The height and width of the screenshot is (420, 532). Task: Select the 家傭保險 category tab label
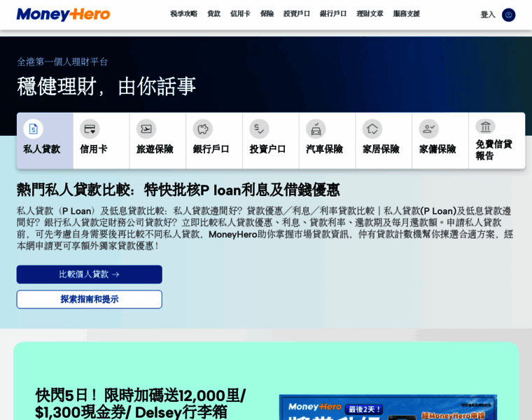[437, 149]
